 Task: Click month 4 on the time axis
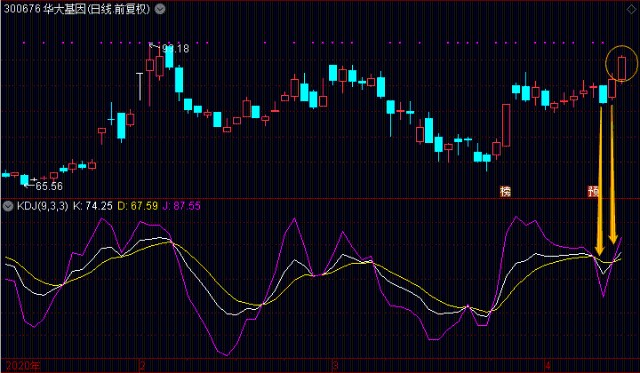coord(548,365)
